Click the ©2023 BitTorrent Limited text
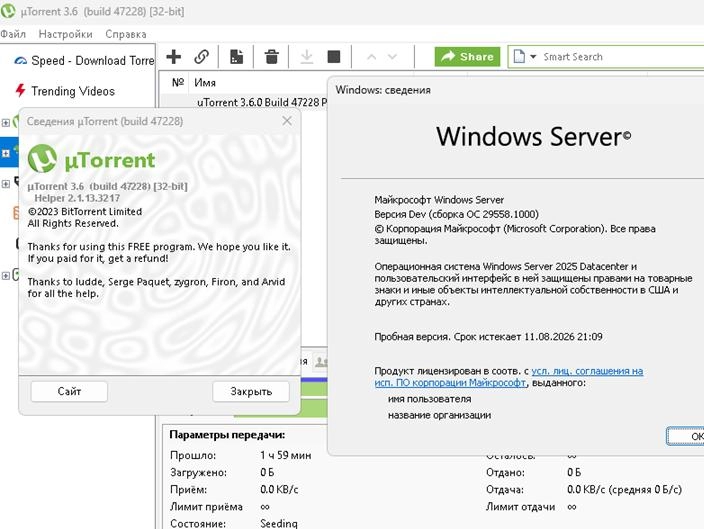This screenshot has width=704, height=529. pos(84,212)
